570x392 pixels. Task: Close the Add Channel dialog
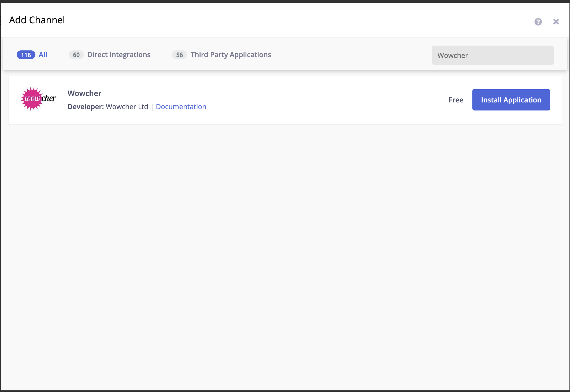[556, 22]
